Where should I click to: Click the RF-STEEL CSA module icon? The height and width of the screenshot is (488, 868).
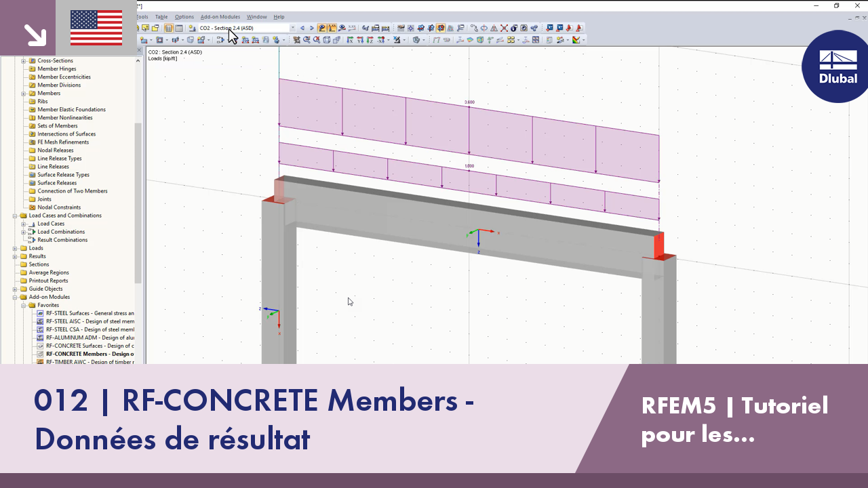41,329
